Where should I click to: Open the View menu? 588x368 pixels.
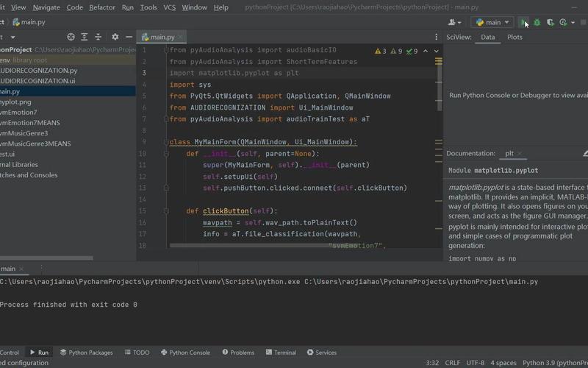[18, 7]
